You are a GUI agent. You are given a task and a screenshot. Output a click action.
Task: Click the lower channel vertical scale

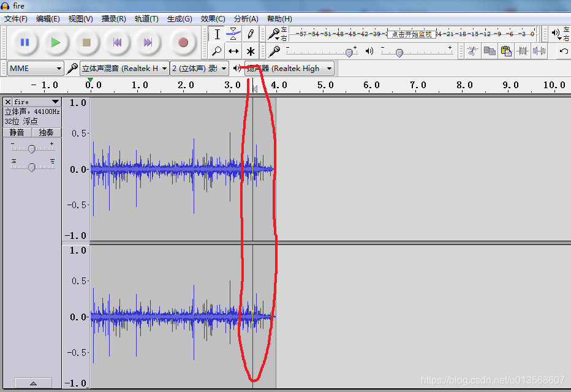point(76,317)
